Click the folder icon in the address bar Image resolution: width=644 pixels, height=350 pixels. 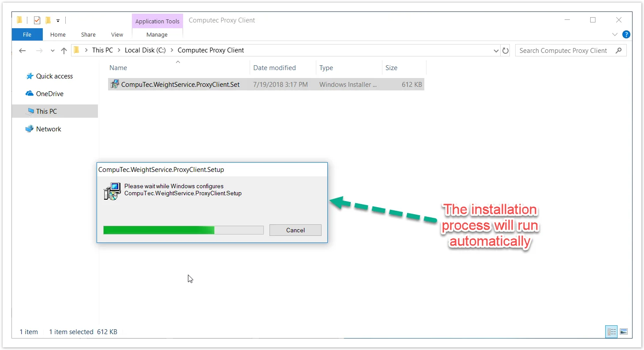pos(77,50)
